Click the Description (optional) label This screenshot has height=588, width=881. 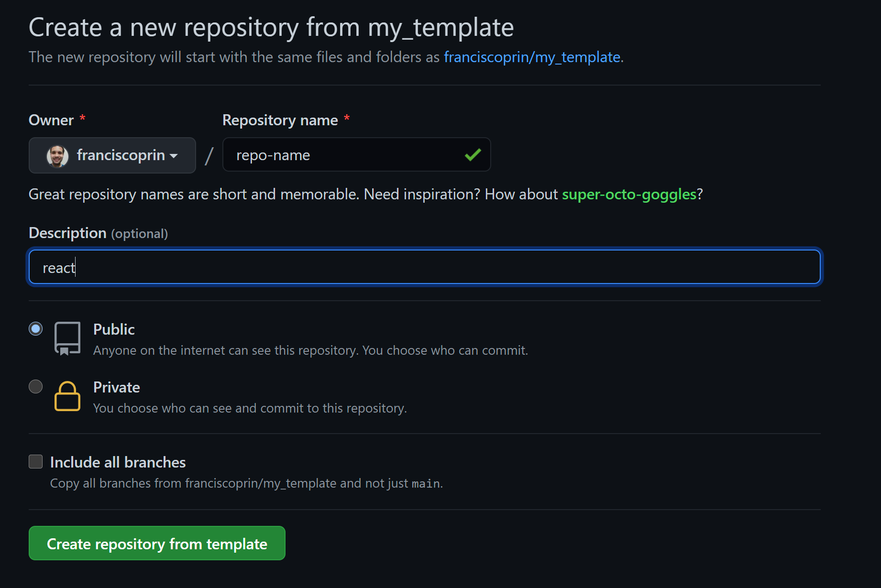click(x=99, y=233)
